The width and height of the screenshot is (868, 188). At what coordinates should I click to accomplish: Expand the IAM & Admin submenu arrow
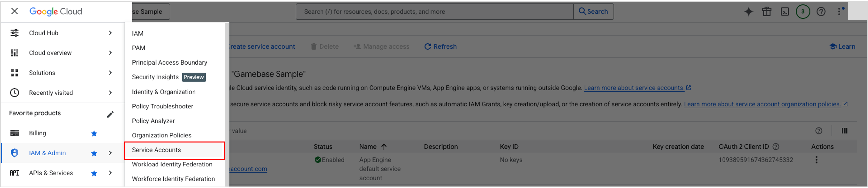pyautogui.click(x=110, y=153)
